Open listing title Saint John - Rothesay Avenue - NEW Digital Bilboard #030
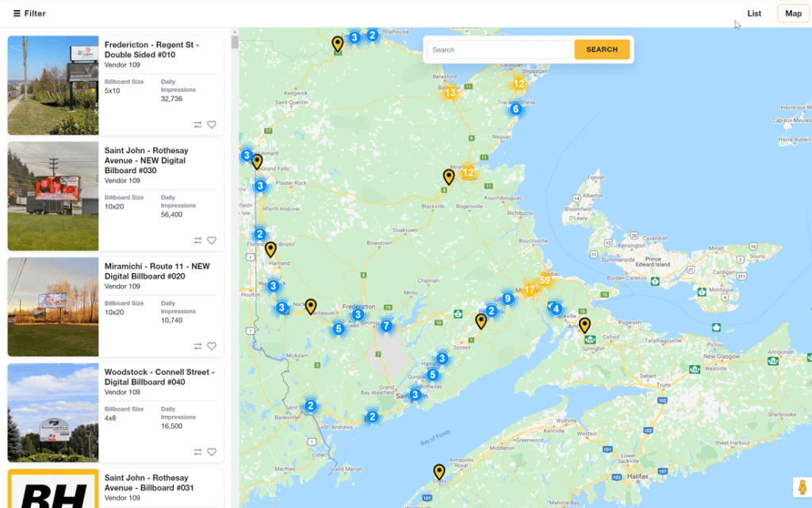 coord(147,160)
